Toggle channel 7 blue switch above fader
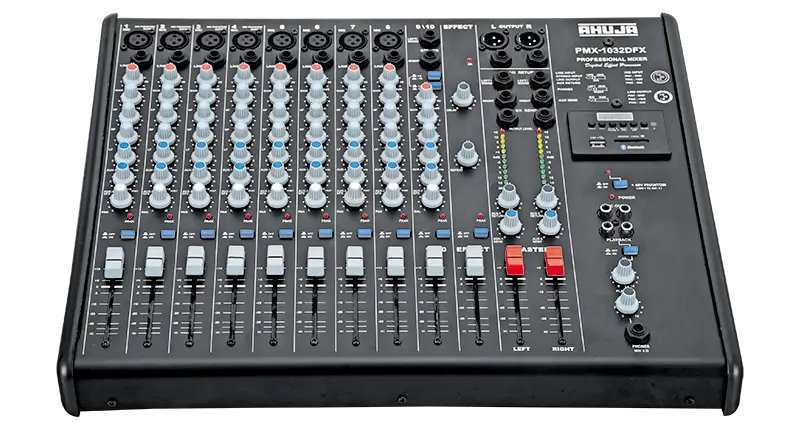Viewport: 800px width, 437px height. coord(364,233)
